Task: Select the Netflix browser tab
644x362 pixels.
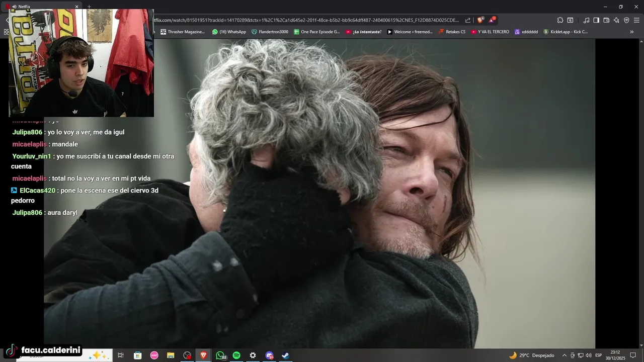Action: click(44, 7)
